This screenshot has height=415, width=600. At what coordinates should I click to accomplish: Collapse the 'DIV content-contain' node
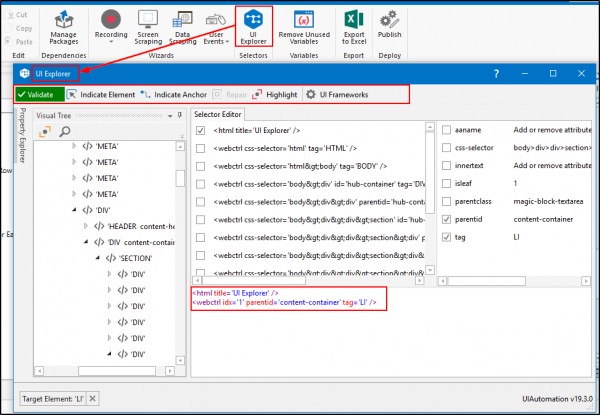(86, 242)
